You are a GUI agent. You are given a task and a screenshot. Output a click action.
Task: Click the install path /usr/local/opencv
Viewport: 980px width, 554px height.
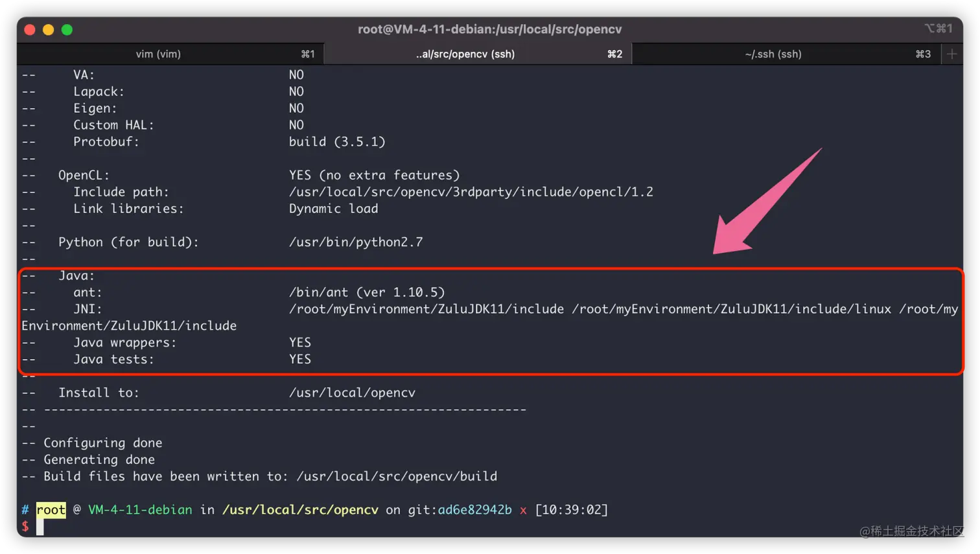pos(352,393)
